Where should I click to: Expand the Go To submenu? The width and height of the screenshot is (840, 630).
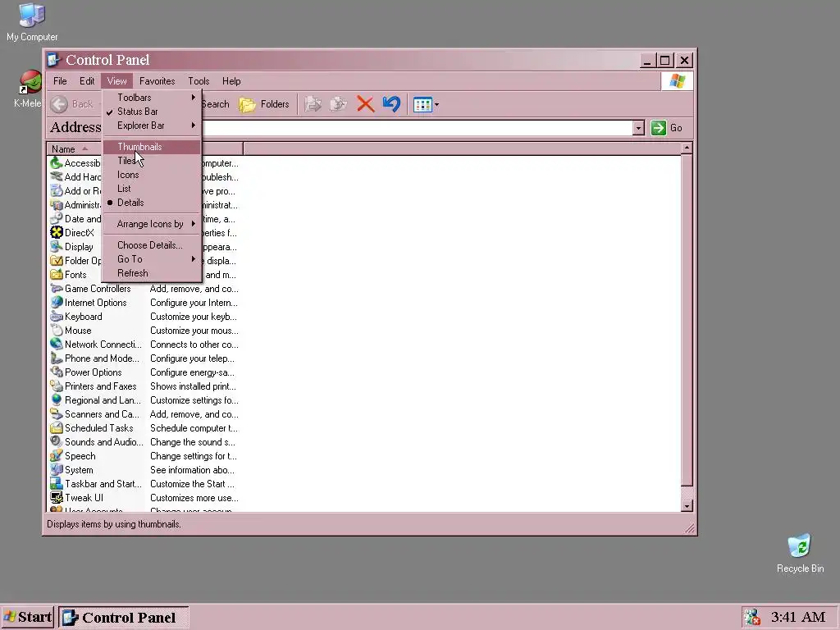152,259
